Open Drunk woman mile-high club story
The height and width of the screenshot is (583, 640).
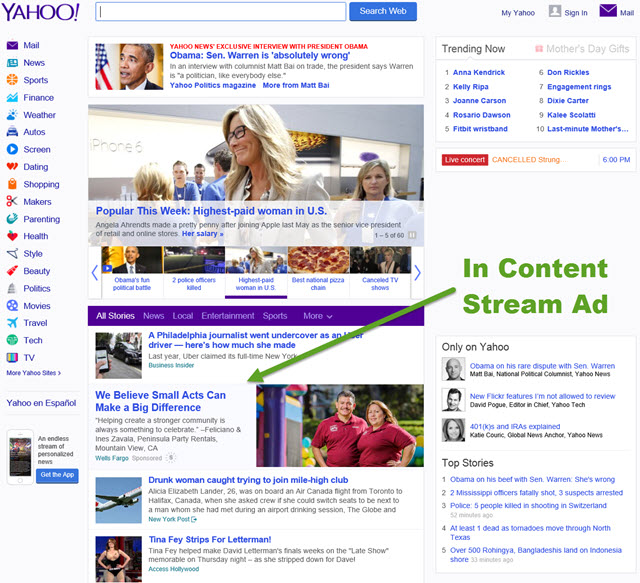pos(248,480)
